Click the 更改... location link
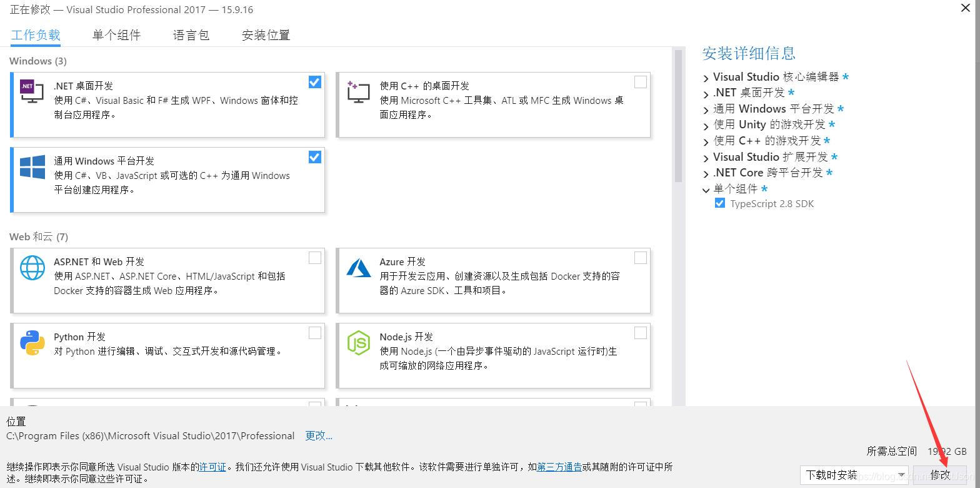Viewport: 980px width, 488px height. (319, 435)
